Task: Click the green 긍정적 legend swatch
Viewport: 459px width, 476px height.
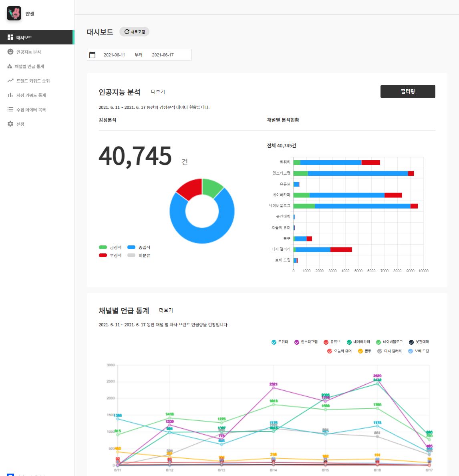Action: [x=103, y=247]
